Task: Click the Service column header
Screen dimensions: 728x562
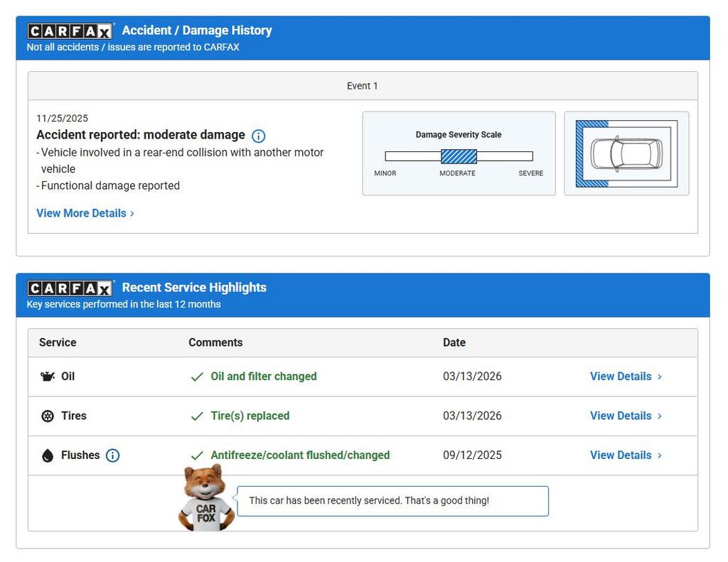Action: (x=58, y=342)
